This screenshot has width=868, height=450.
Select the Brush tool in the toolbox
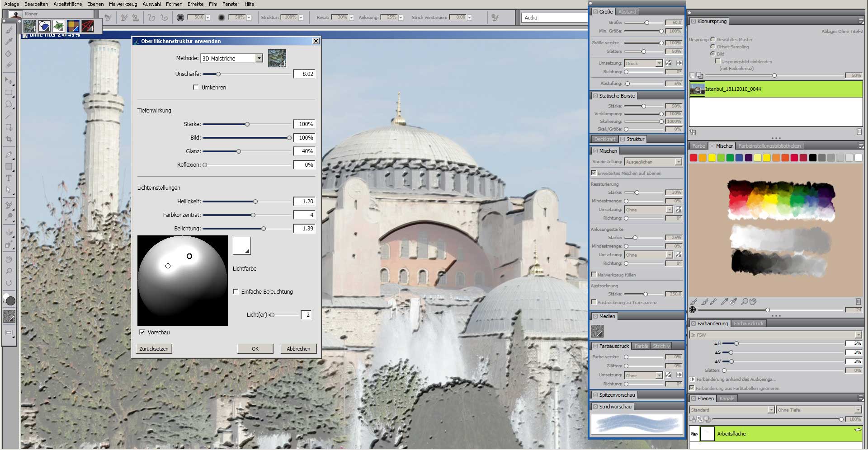coord(9,30)
